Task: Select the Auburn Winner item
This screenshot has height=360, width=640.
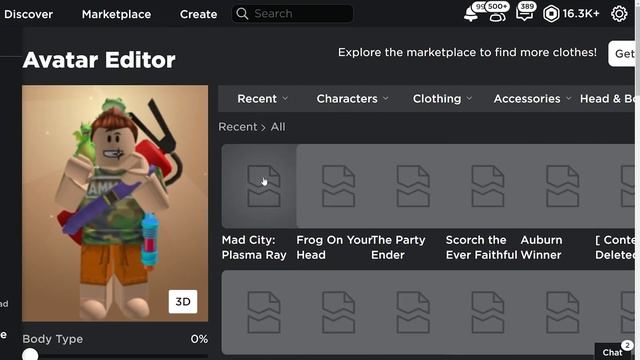Action: click(x=558, y=186)
